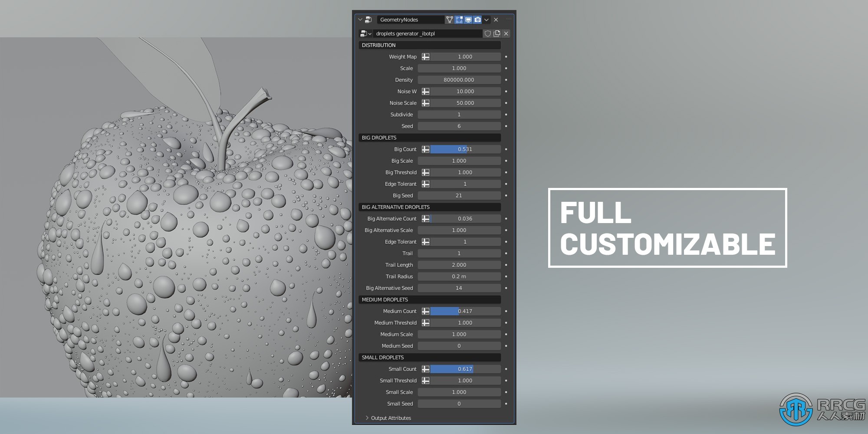Click the Weight Map value field
Image resolution: width=868 pixels, height=434 pixels.
[x=465, y=57]
